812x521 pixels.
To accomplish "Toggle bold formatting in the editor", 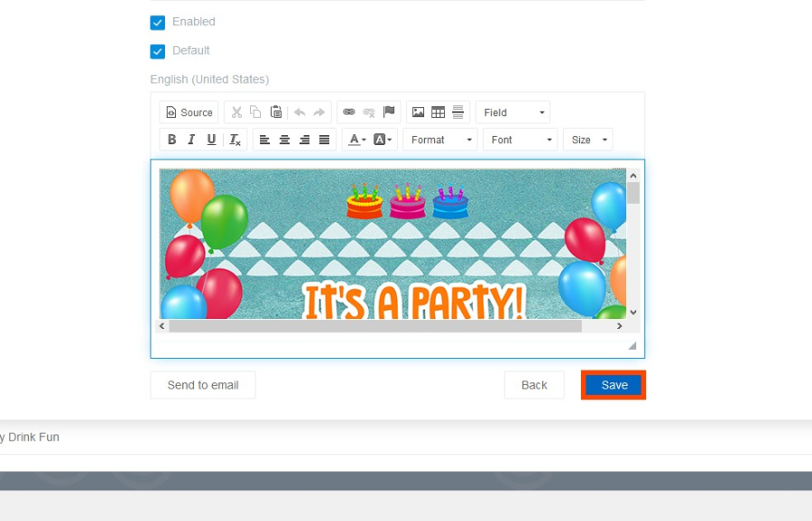I will tap(171, 140).
